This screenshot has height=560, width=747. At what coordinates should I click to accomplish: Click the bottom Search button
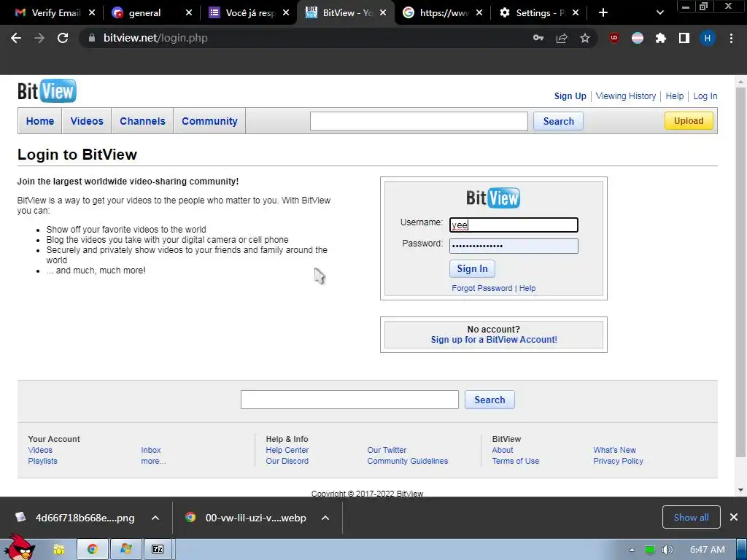489,400
